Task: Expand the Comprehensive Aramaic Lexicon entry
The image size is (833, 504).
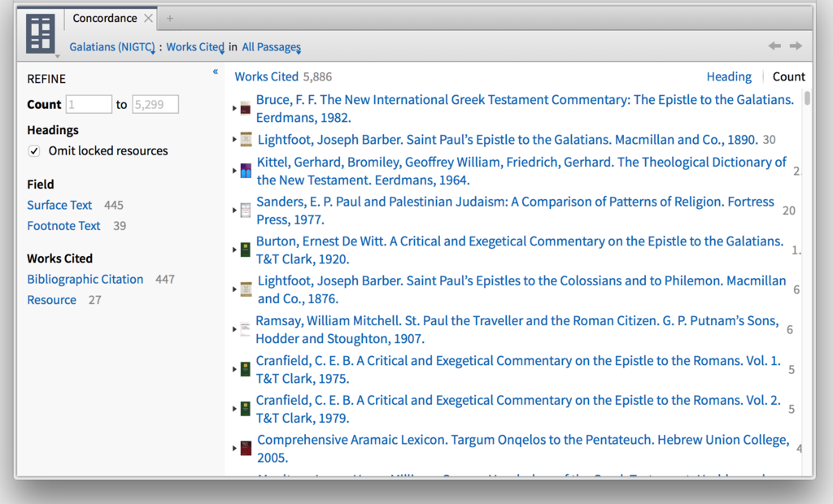Action: (234, 448)
